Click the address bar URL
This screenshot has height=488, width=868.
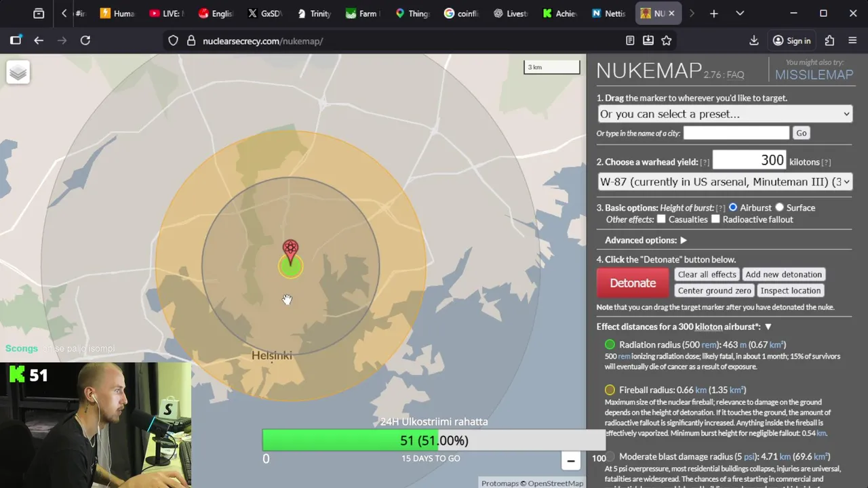pos(262,41)
